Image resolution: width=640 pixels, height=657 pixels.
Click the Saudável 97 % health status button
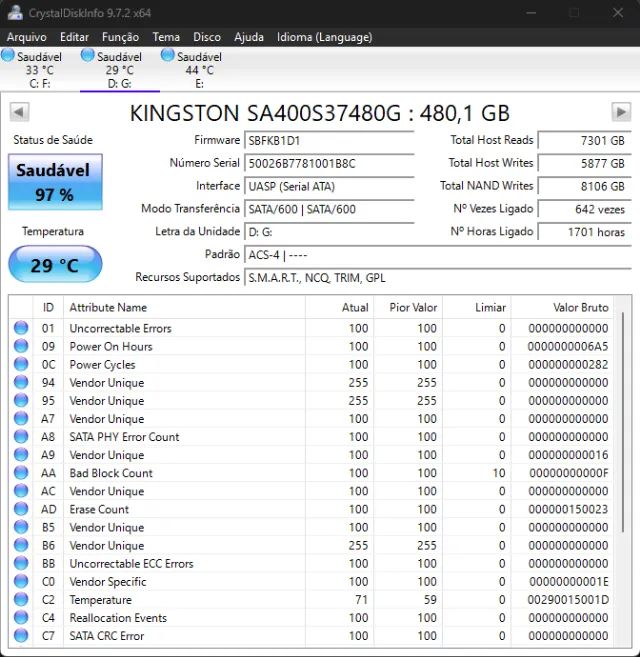(x=55, y=182)
